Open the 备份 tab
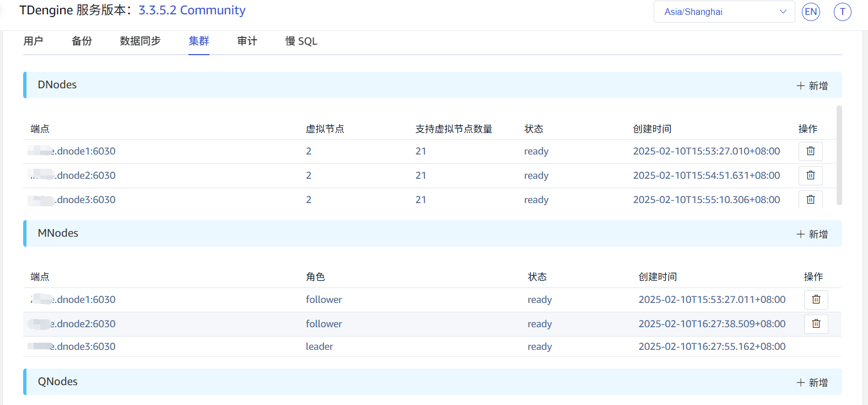This screenshot has width=868, height=405. tap(82, 41)
